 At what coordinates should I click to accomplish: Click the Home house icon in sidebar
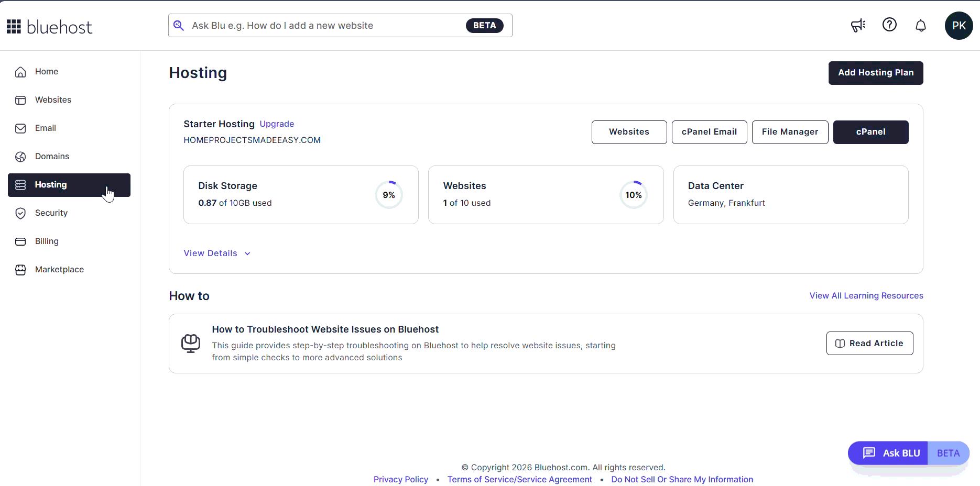(x=20, y=72)
